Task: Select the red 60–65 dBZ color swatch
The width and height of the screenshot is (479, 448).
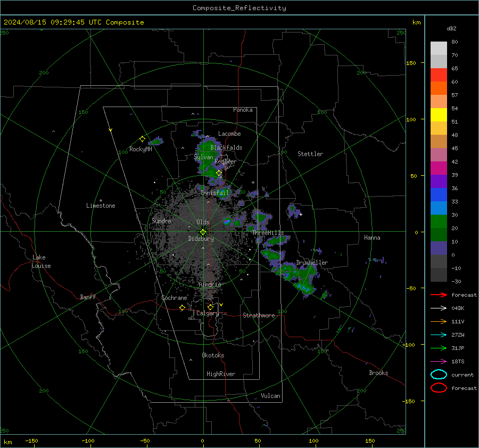Action: tap(439, 75)
